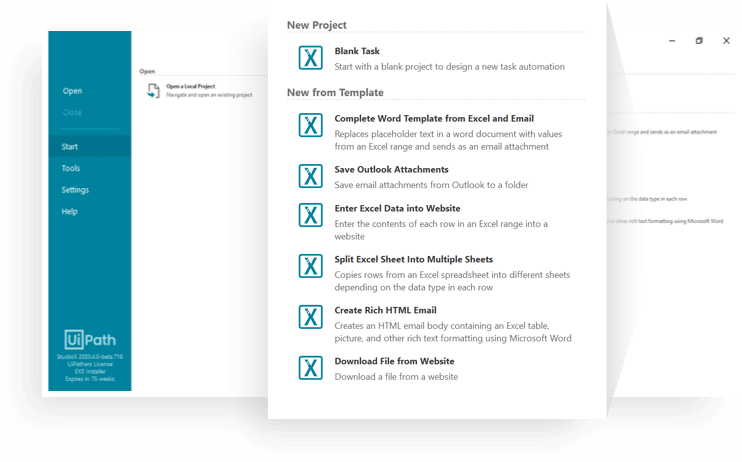Click the Blank Task StudioX icon
Viewport: 742px width, 462px height.
pyautogui.click(x=310, y=58)
